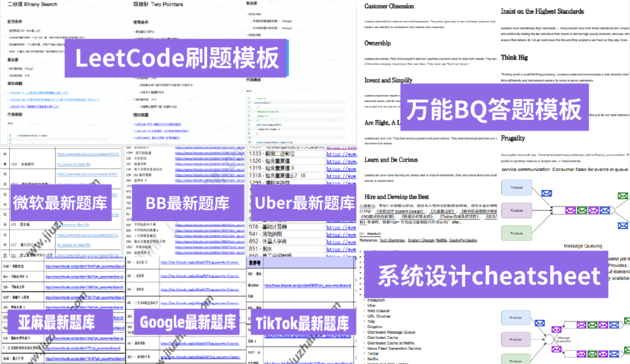Image resolution: width=630 pixels, height=364 pixels.
Task: Click the Think Big heading
Action: pos(514,57)
